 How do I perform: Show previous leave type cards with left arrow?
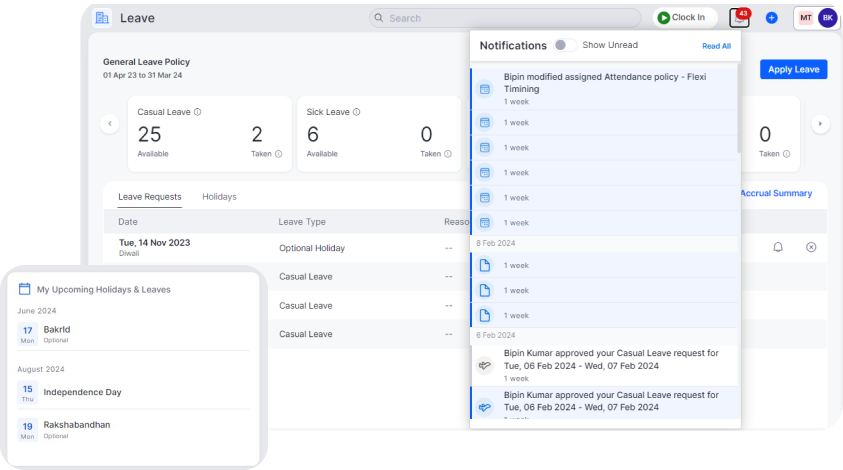pyautogui.click(x=110, y=124)
